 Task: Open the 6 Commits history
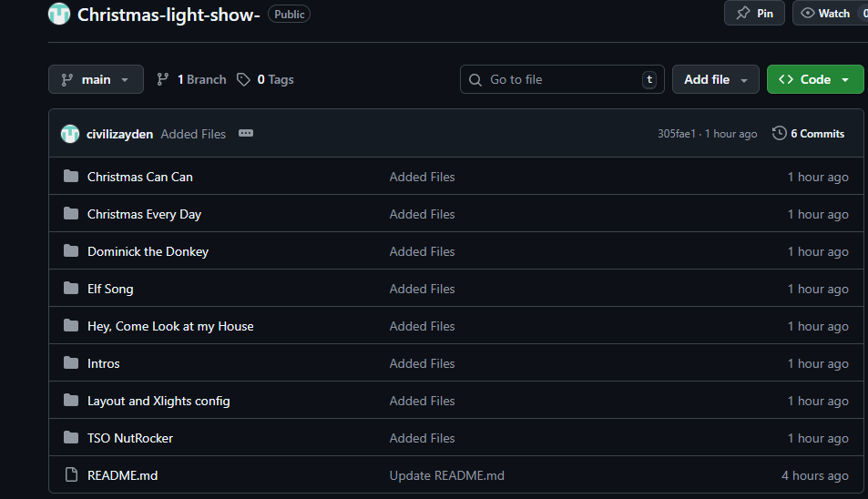coord(808,134)
